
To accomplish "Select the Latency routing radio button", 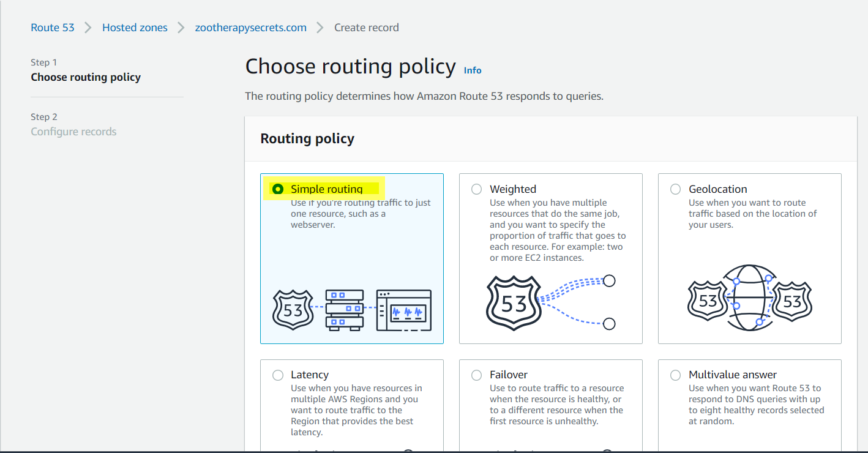I will [x=278, y=375].
